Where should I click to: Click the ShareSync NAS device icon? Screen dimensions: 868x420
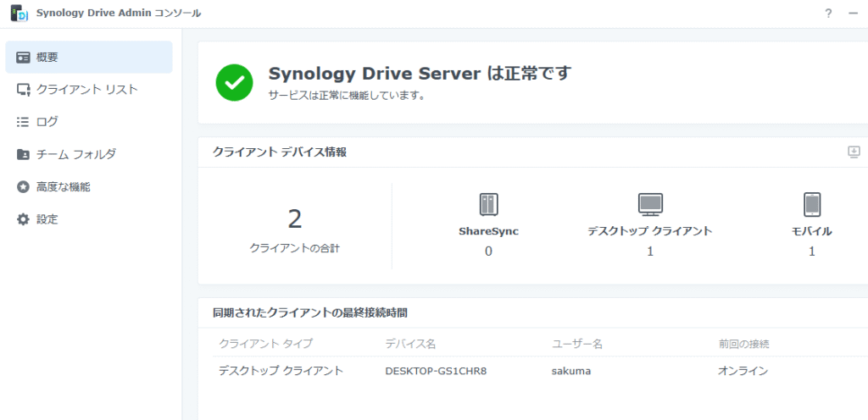point(488,204)
